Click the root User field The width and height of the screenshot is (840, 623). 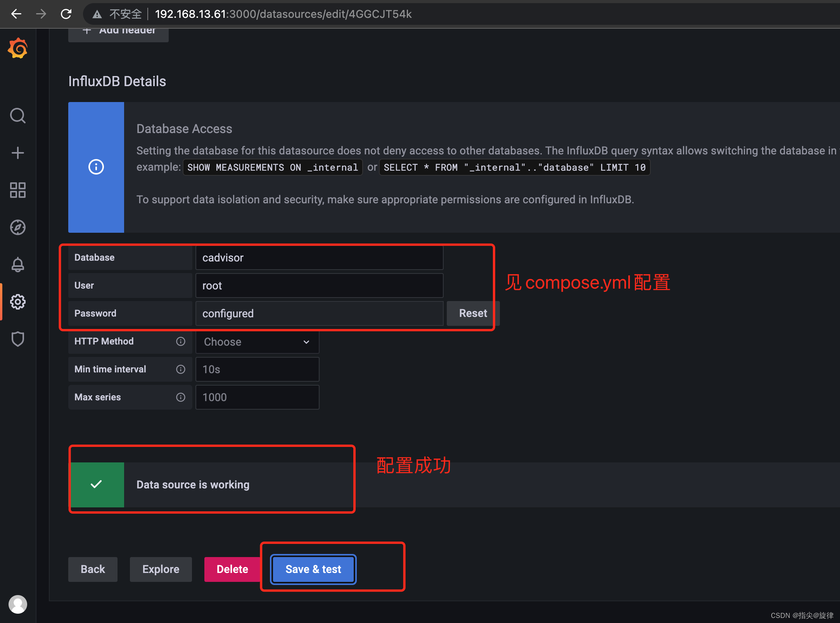(319, 286)
